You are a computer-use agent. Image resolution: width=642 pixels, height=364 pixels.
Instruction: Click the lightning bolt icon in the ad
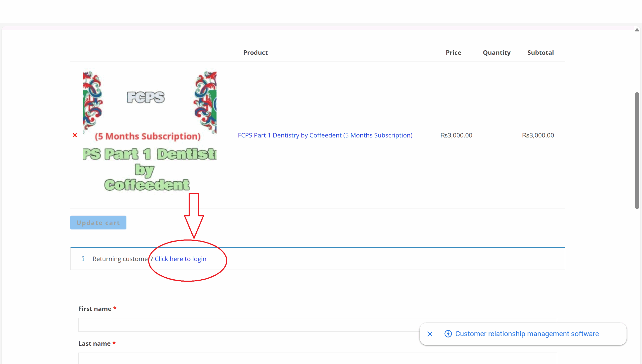click(448, 334)
